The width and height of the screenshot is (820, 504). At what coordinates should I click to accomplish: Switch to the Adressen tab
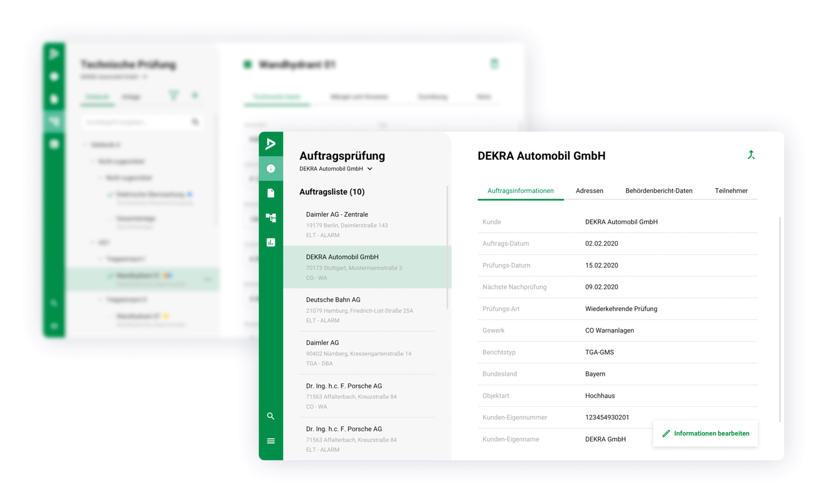coord(589,191)
